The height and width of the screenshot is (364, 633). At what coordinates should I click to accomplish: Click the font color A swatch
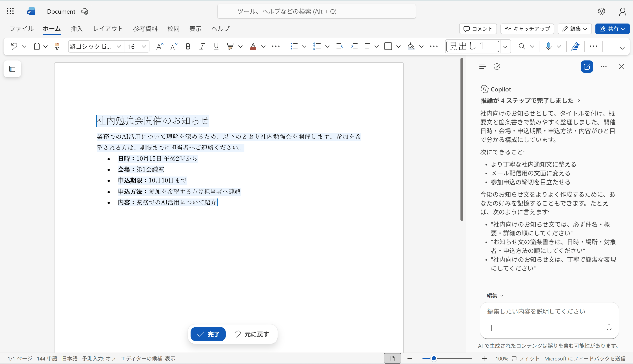tap(253, 46)
